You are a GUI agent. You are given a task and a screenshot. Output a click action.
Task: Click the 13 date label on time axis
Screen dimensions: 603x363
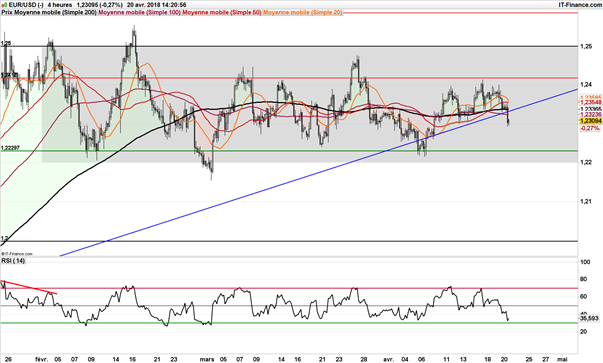click(463, 360)
